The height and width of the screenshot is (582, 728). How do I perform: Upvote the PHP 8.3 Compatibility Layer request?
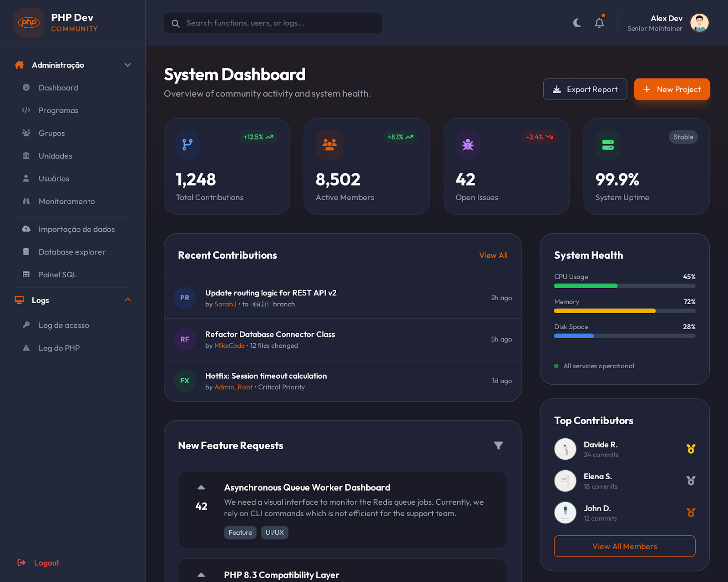click(201, 575)
